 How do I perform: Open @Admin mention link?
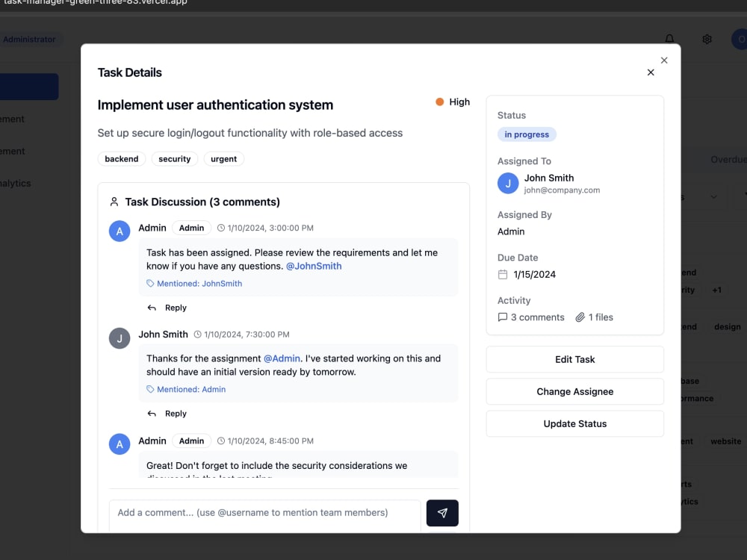point(282,358)
